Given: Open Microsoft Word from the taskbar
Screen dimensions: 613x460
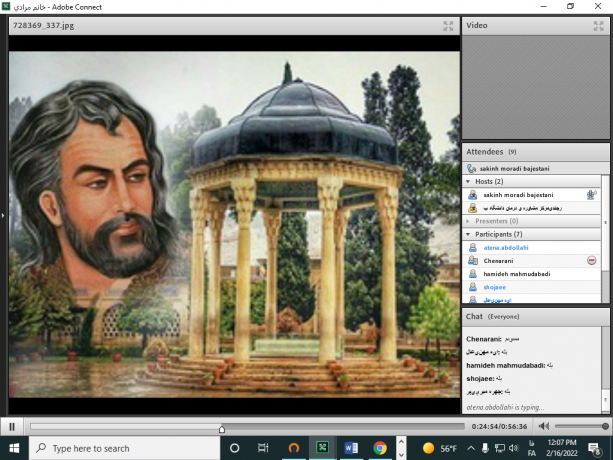Looking at the screenshot, I should tap(351, 448).
